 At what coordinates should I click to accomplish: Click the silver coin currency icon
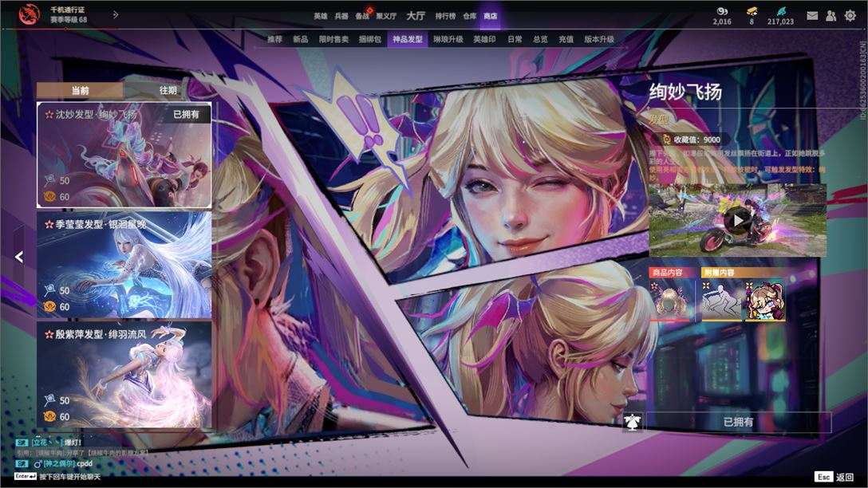tap(722, 10)
